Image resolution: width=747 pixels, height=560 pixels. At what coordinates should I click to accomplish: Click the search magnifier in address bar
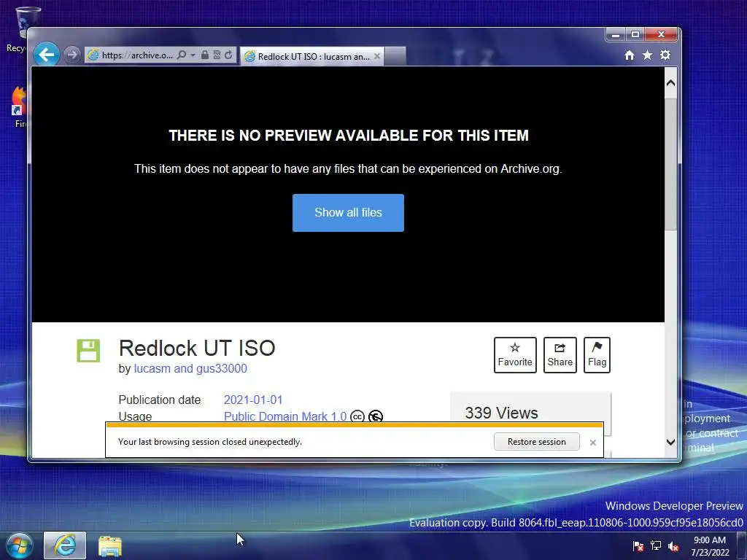[182, 55]
